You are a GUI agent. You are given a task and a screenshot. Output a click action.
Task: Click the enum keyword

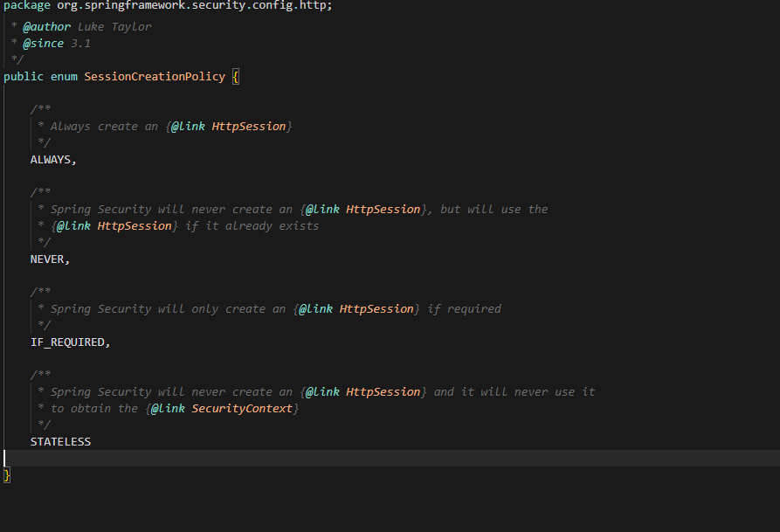64,77
